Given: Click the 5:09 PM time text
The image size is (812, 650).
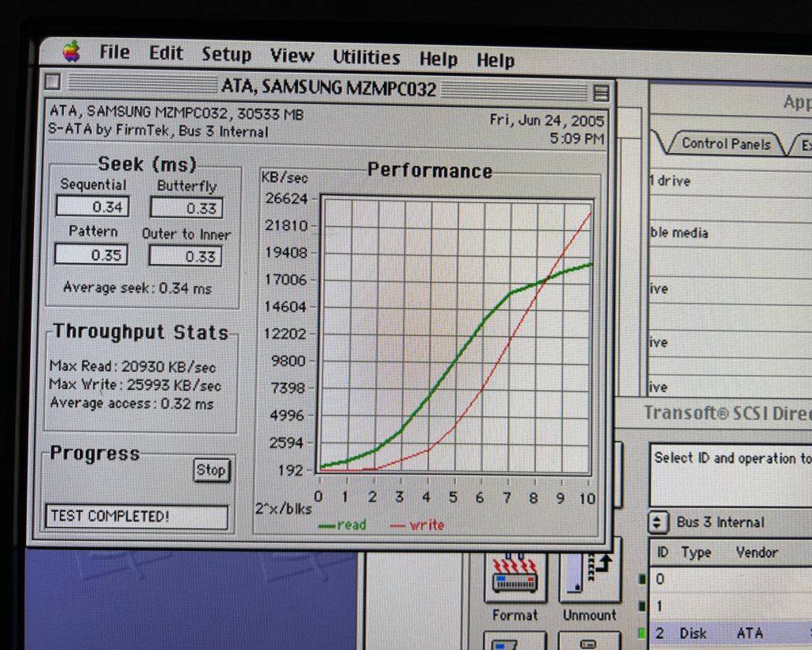Looking at the screenshot, I should [x=577, y=139].
